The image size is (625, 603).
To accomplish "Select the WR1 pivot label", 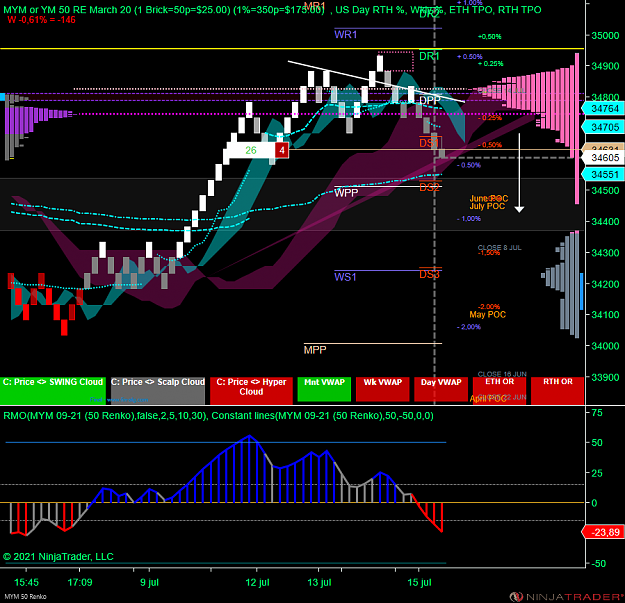I will pos(345,35).
